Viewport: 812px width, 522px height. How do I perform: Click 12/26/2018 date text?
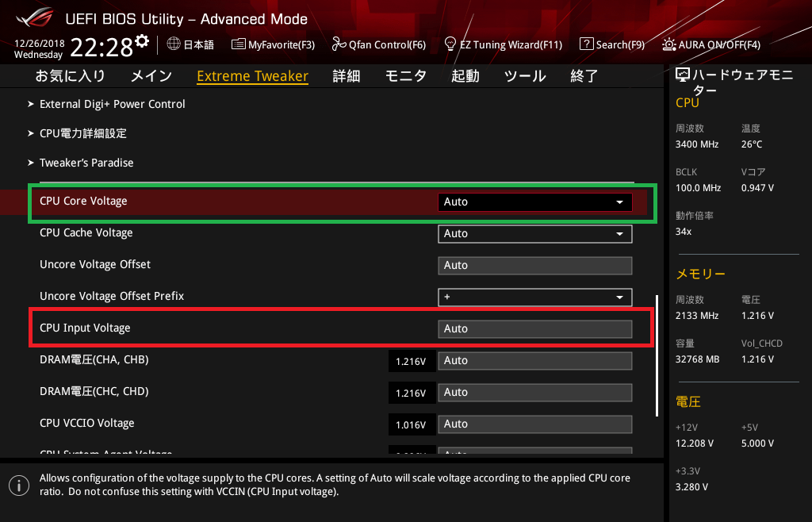point(40,44)
